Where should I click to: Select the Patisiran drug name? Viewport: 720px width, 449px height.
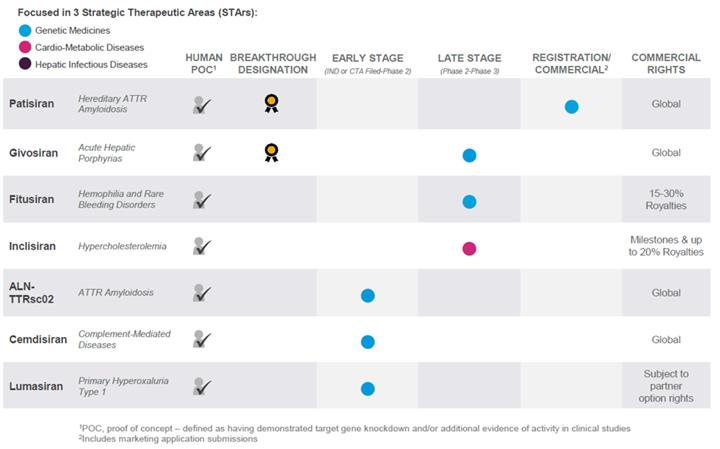coord(32,103)
